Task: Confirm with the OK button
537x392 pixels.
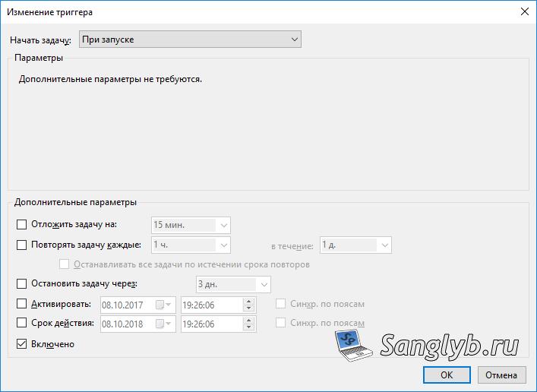Action: (x=447, y=375)
